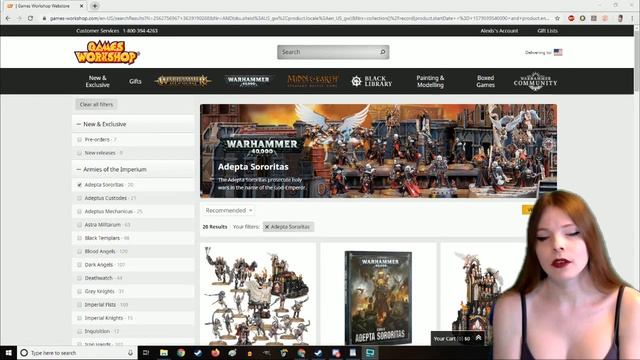Viewport: 640px width, 360px height.
Task: Check the New releases filter
Action: pyautogui.click(x=79, y=153)
